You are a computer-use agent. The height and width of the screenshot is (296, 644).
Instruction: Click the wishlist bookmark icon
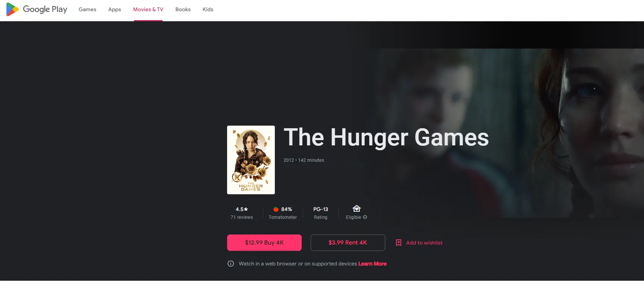click(399, 243)
